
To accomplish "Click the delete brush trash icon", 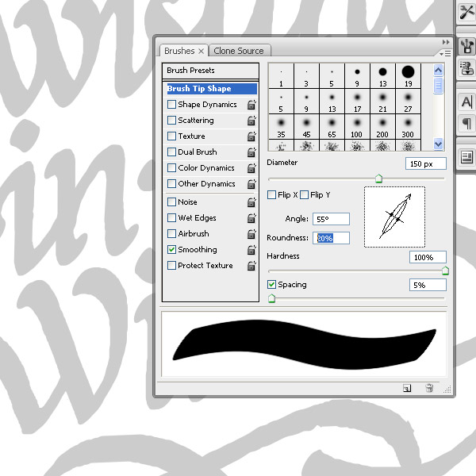I will [x=429, y=388].
